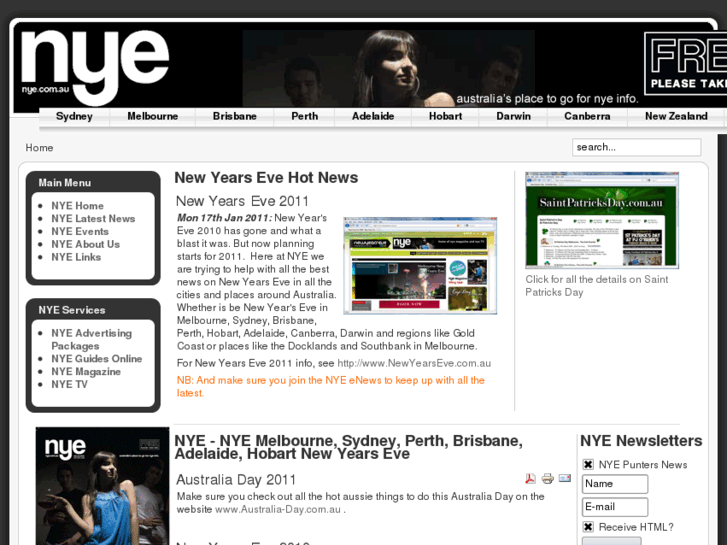
Task: Open the Hobart navigation tab
Action: tap(445, 116)
